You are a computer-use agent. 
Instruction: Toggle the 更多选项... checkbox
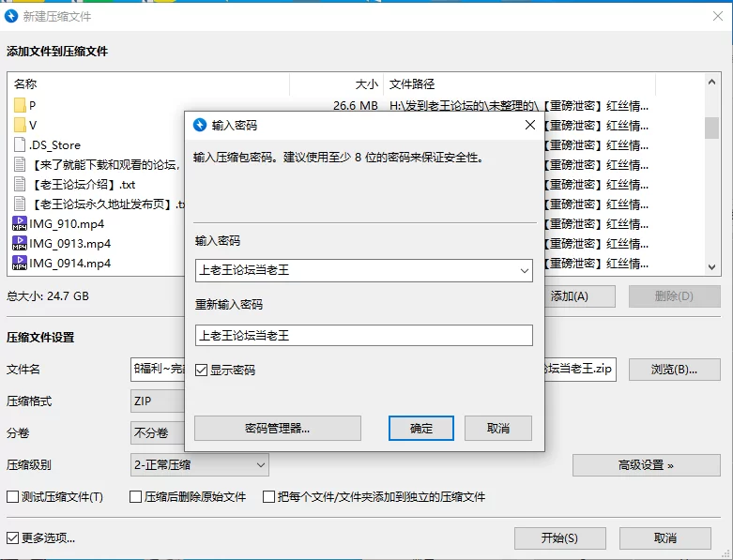[x=12, y=538]
